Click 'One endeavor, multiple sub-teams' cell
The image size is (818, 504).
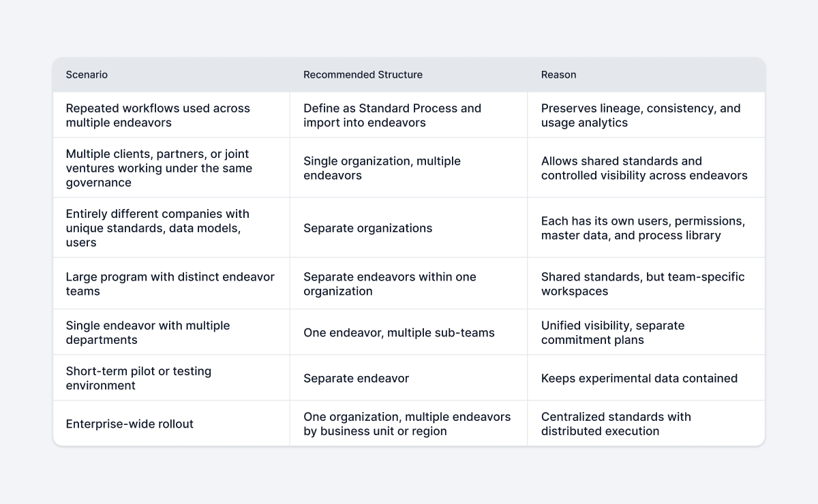(x=408, y=332)
